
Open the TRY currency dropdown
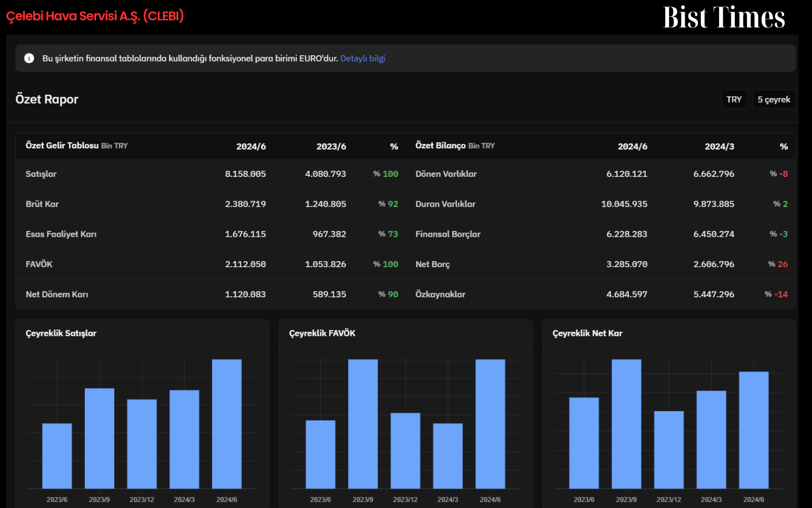coord(734,100)
